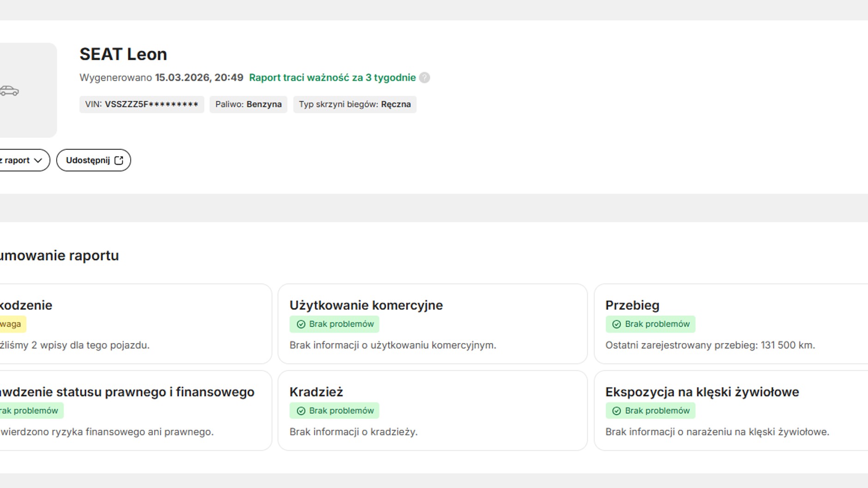Screen dimensions: 868x488
Task: Select the Paliwo: Benzyna tag
Action: pyautogui.click(x=248, y=104)
